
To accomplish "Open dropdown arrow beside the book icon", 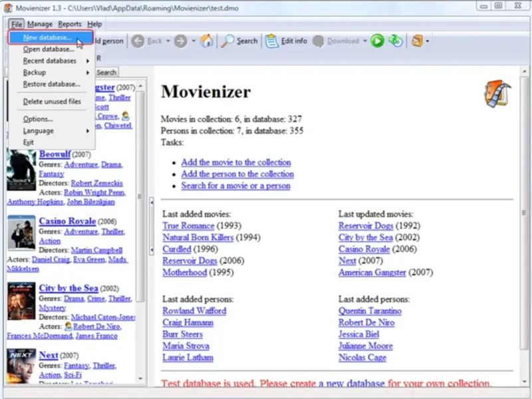I will pyautogui.click(x=428, y=41).
